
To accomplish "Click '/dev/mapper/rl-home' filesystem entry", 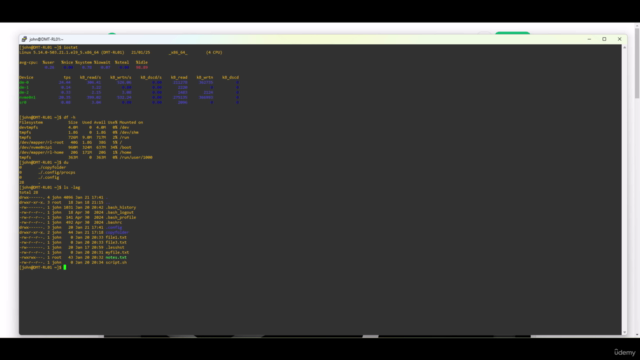I will point(41,152).
